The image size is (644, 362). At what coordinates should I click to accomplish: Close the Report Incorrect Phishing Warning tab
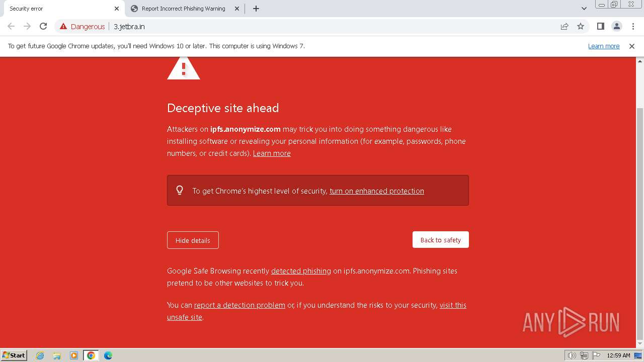(x=237, y=9)
